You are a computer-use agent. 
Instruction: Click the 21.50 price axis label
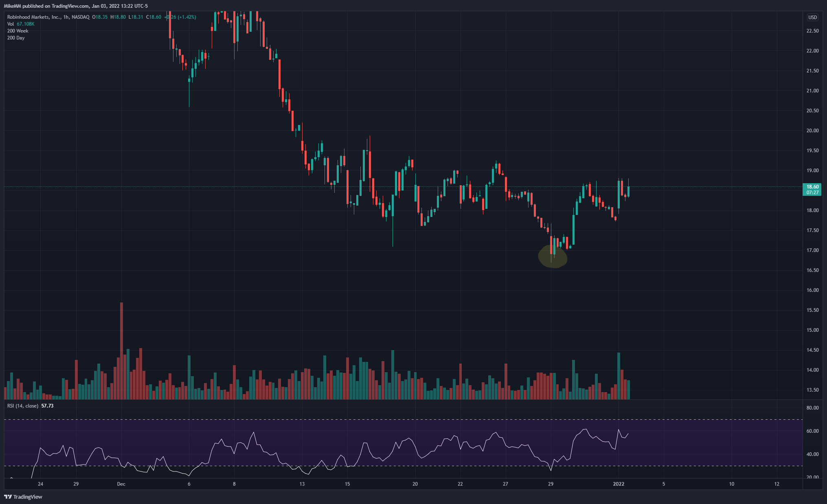click(x=812, y=71)
